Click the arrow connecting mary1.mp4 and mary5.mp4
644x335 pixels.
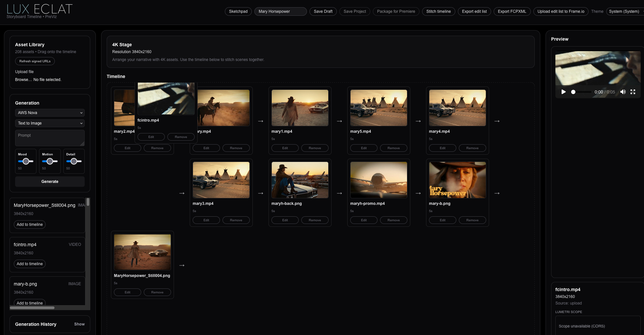(x=339, y=121)
